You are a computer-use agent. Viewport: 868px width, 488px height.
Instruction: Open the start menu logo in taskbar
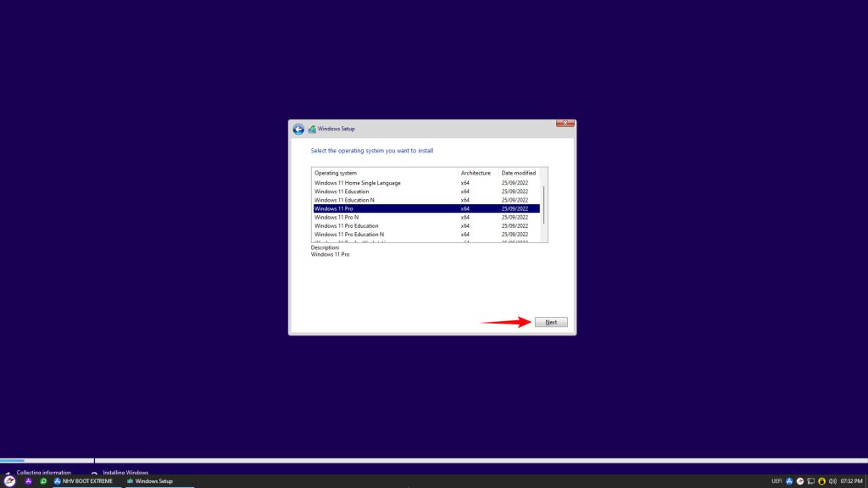point(9,481)
